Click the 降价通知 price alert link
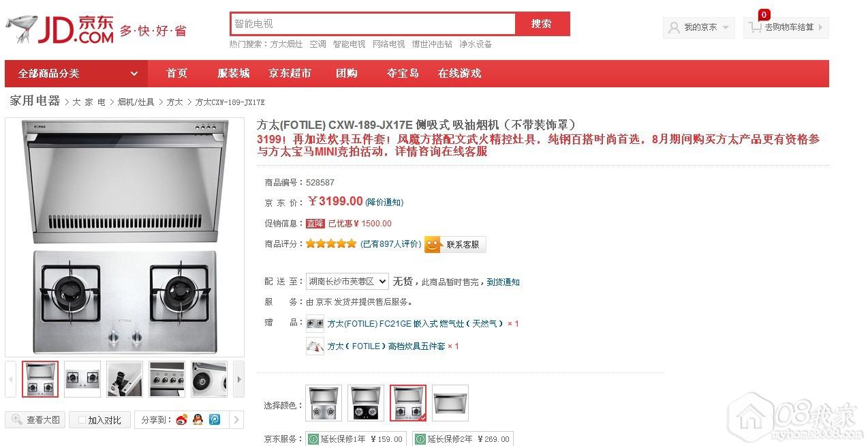 click(x=384, y=202)
